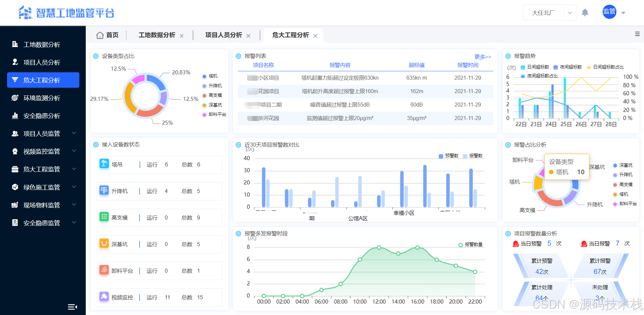
Task: Click the 高支模 swatch in 设备类型占比 legend
Action: coord(204,95)
